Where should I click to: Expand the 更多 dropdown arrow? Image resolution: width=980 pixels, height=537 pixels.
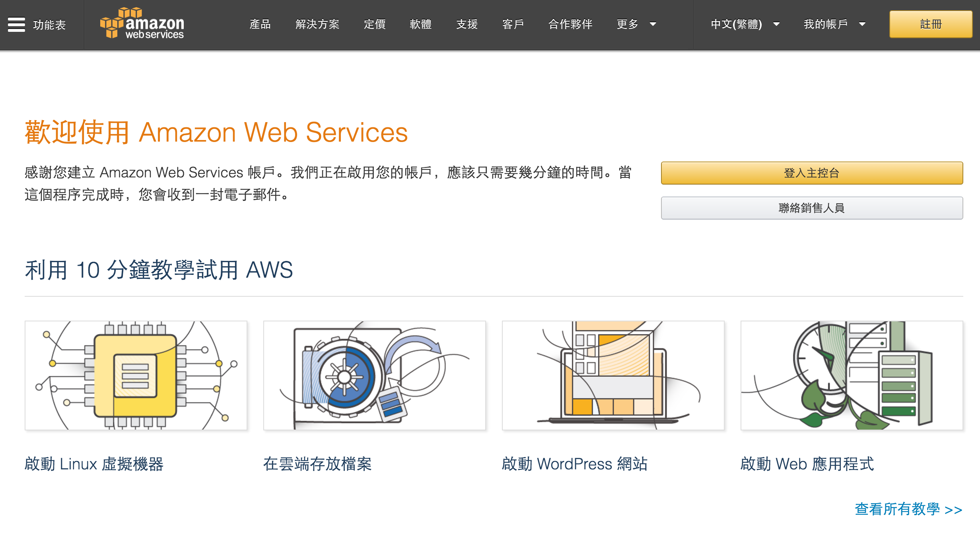coord(653,24)
